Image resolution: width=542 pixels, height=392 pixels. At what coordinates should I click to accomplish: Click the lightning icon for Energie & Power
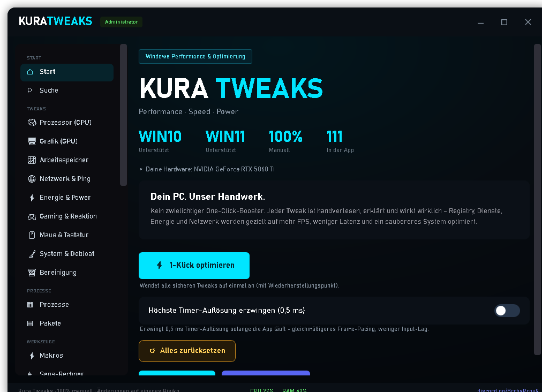32,198
